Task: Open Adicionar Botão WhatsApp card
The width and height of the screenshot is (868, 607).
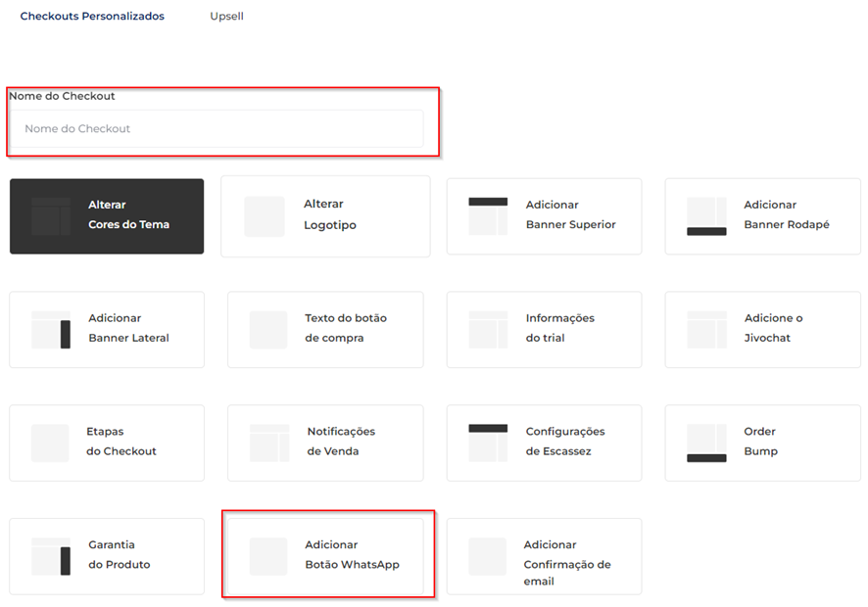Action: click(325, 557)
